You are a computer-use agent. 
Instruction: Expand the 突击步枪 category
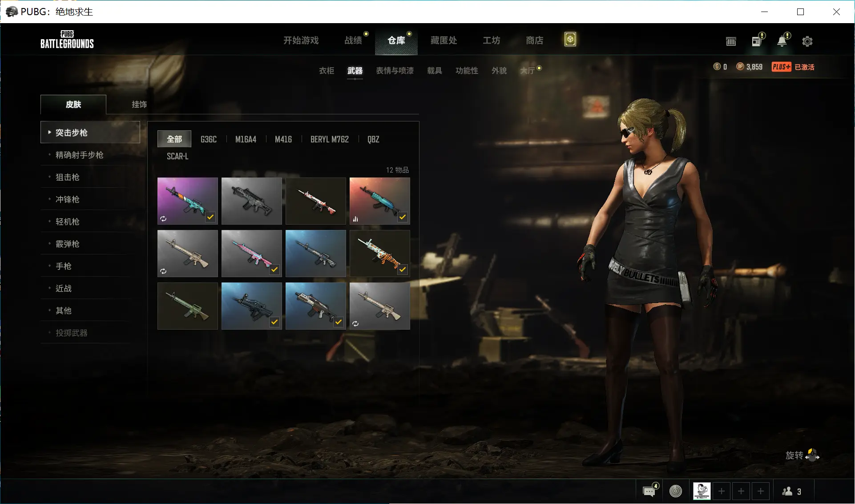coord(90,132)
